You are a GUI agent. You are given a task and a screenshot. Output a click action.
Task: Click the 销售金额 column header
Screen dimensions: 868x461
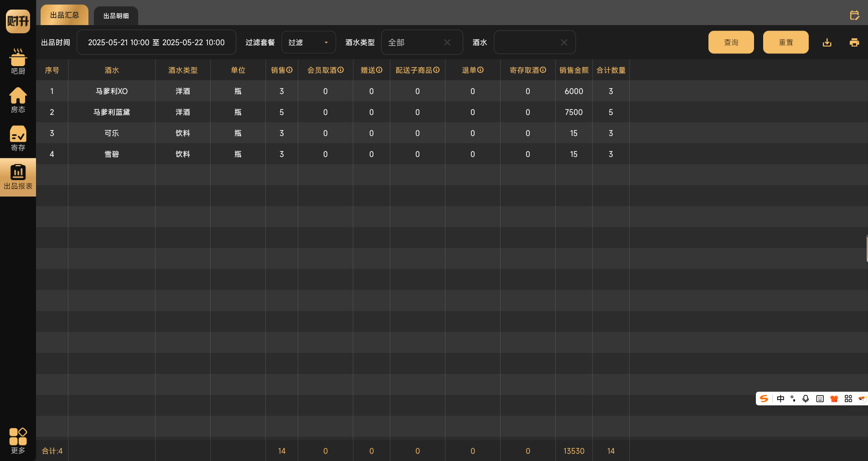pos(574,70)
